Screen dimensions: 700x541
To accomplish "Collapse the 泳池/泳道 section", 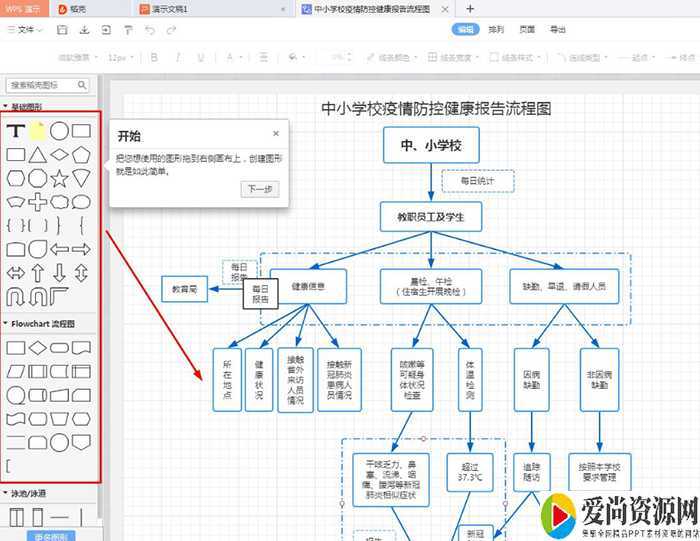I will point(5,493).
